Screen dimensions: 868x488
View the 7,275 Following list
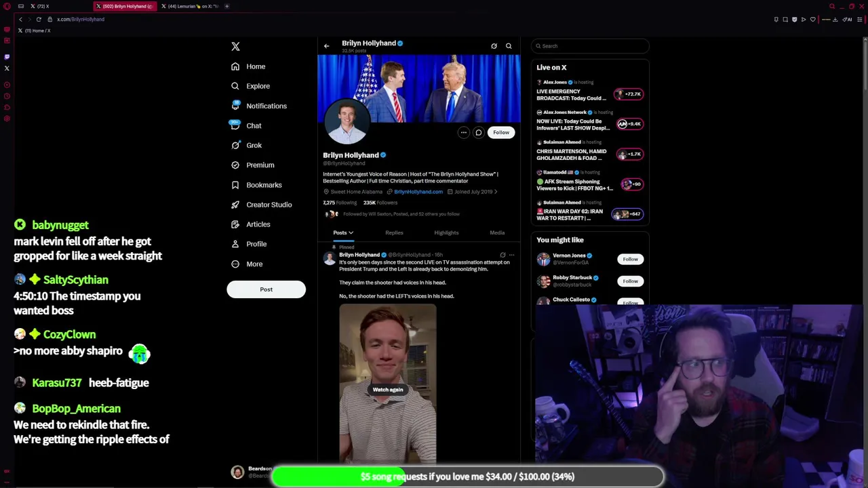340,203
